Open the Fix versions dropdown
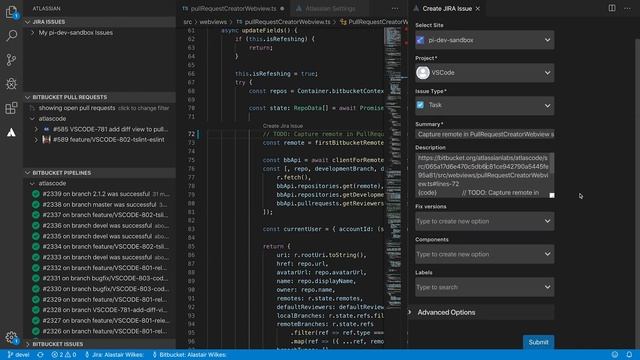This screenshot has width=640, height=360. (484, 221)
